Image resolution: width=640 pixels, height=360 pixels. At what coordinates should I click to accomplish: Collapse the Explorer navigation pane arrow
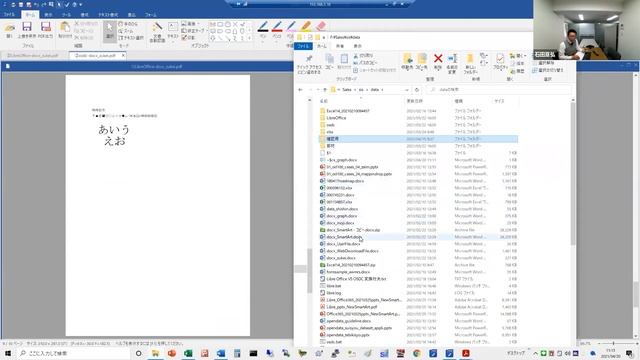[309, 100]
